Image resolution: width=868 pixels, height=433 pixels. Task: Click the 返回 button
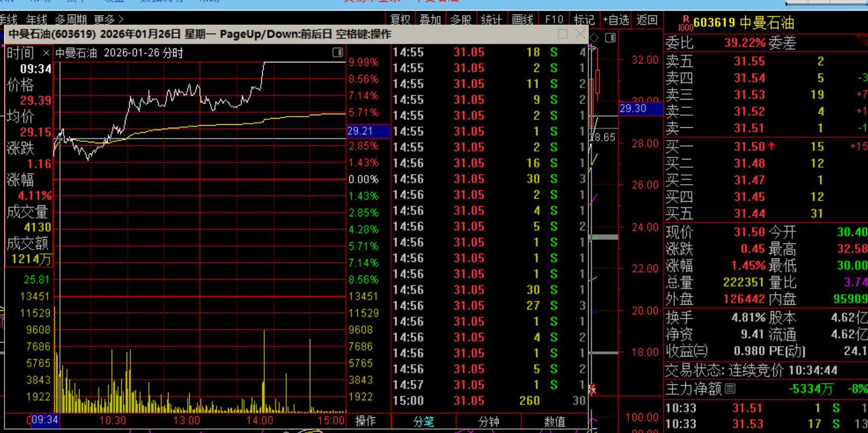tap(647, 20)
